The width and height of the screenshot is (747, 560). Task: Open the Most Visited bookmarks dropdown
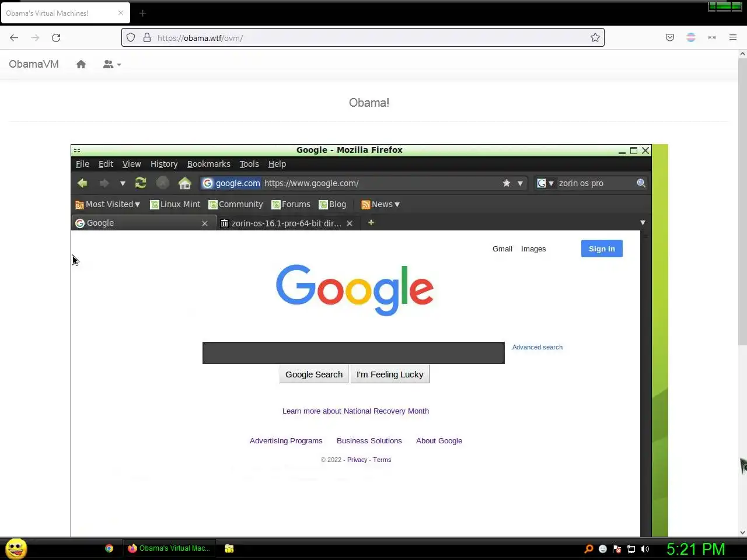[108, 204]
